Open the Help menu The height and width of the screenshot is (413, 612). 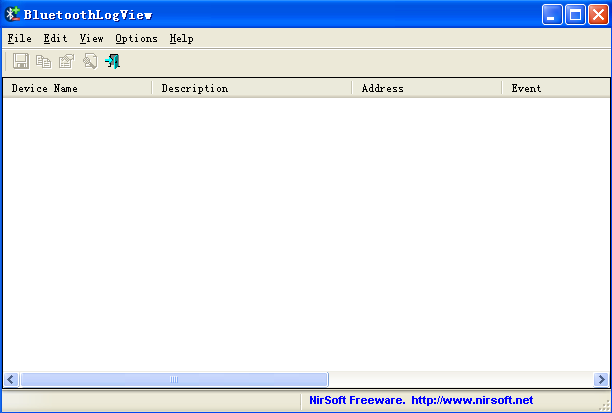[x=181, y=38]
